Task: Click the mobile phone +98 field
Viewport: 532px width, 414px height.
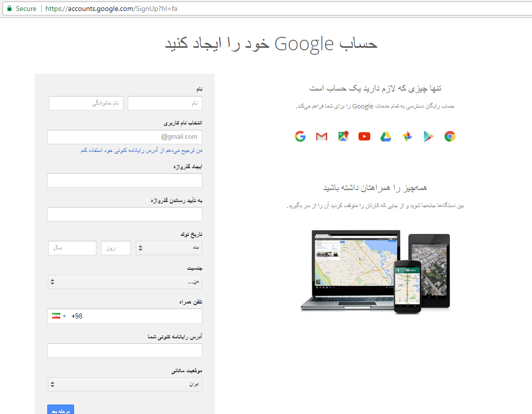Action: click(x=125, y=316)
